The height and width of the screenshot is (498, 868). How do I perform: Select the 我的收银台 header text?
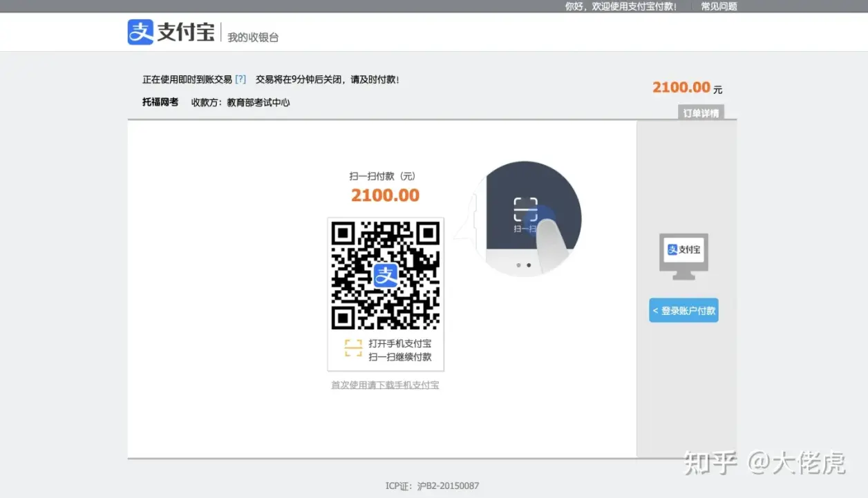pyautogui.click(x=253, y=37)
